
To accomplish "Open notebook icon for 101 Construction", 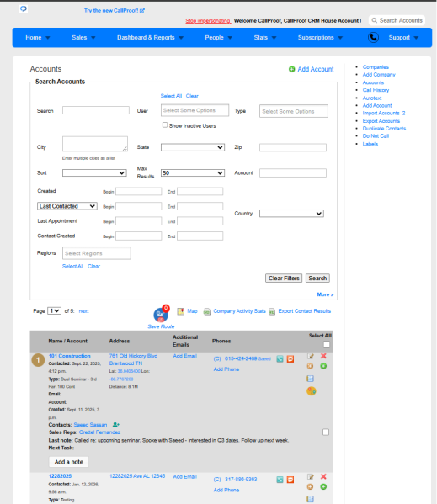I will pyautogui.click(x=311, y=379).
